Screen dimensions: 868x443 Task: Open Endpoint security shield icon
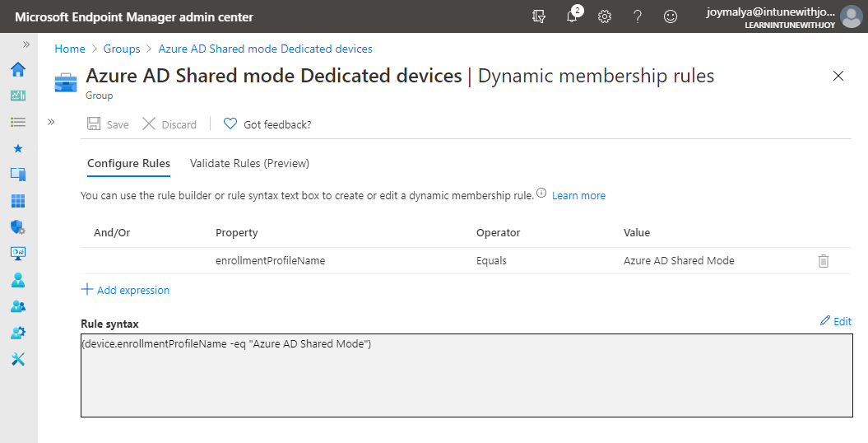(x=18, y=227)
